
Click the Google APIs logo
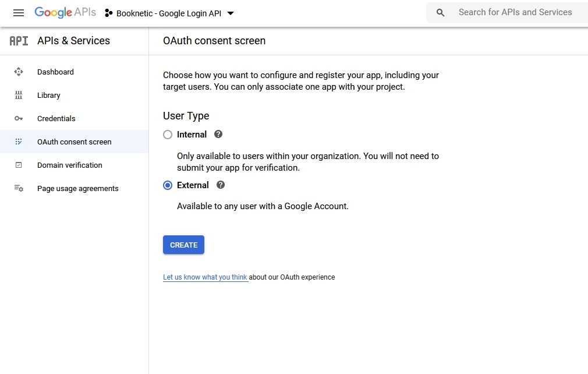point(65,12)
